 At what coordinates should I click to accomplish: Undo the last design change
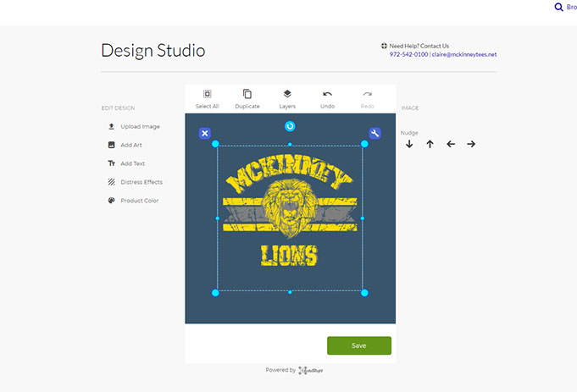[327, 94]
